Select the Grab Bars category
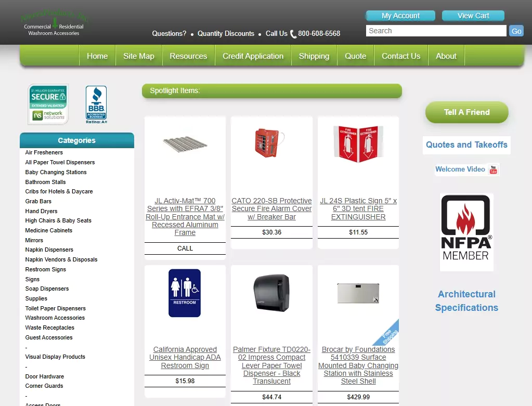Viewport: 532px width, 406px height. (38, 201)
